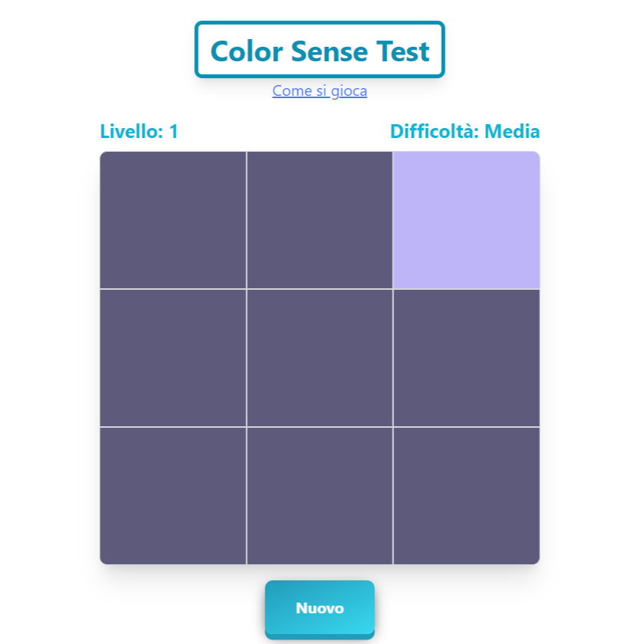Pick the bottom-middle grid tile
The height and width of the screenshot is (644, 644).
coord(320,495)
